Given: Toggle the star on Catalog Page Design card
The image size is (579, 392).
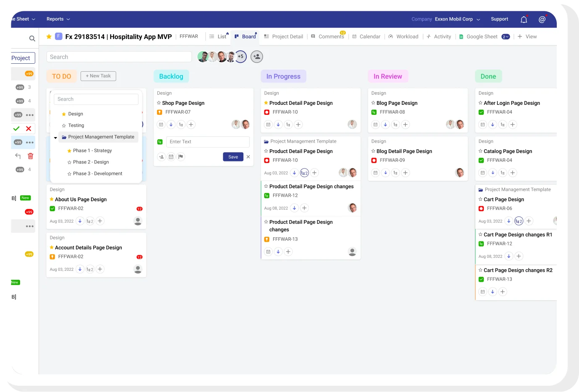Looking at the screenshot, I should click(x=480, y=151).
